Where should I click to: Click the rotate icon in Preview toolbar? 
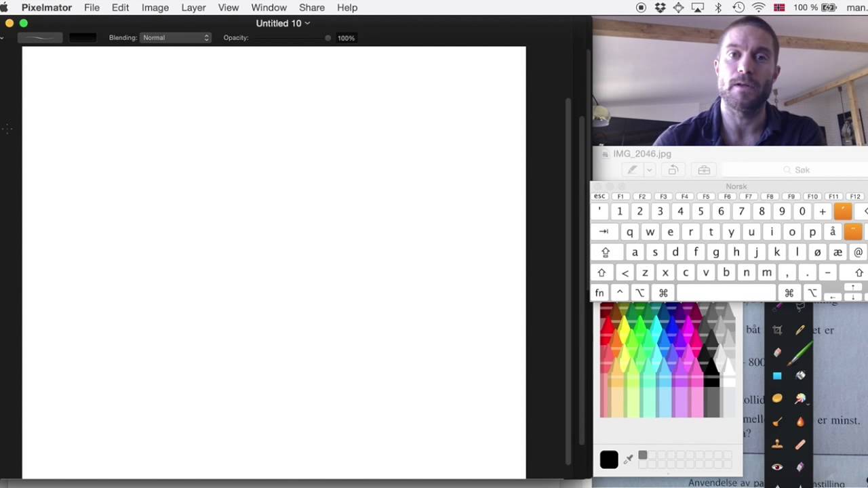[x=673, y=170]
